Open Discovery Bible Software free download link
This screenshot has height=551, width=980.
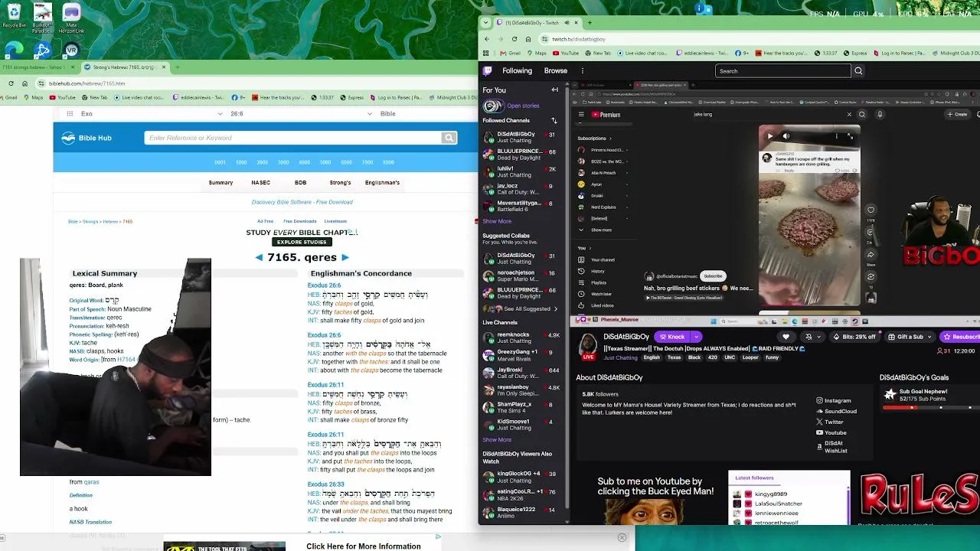[x=302, y=202]
